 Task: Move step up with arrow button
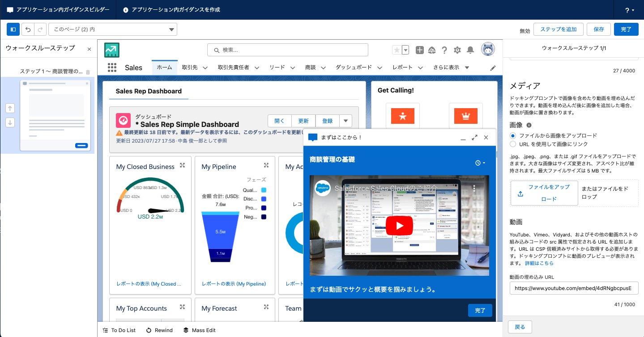[x=11, y=108]
